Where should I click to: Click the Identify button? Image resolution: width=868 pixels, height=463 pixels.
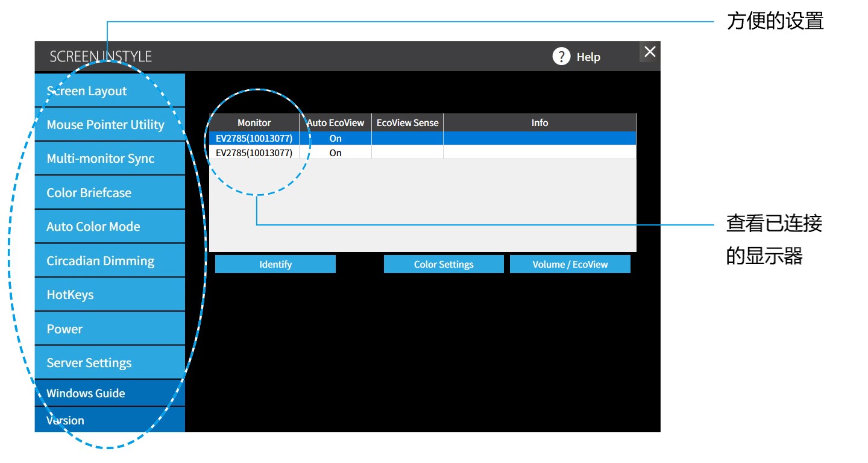tap(275, 264)
